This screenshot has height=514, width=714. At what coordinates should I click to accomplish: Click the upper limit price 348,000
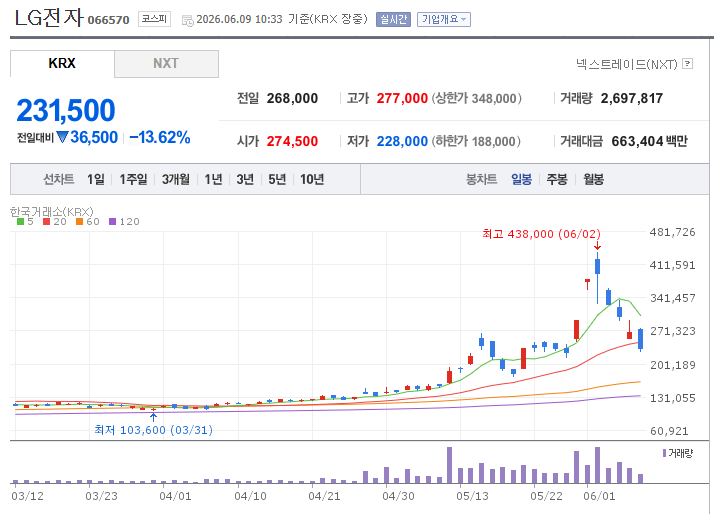click(x=494, y=98)
